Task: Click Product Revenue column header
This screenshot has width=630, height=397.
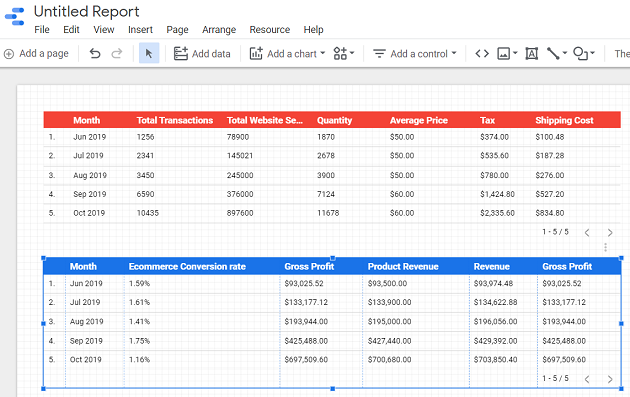Action: pos(403,266)
